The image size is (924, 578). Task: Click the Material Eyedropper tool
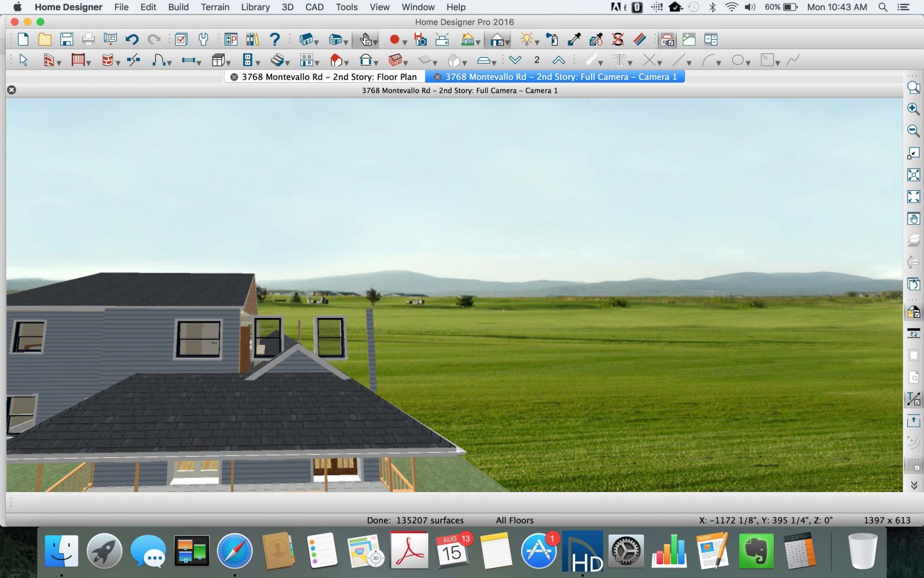click(x=574, y=39)
